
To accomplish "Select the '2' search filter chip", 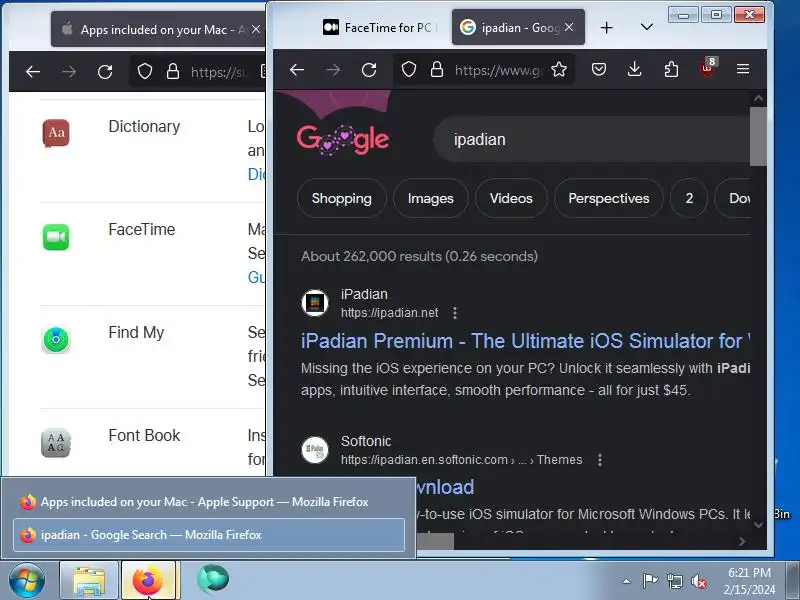I will [689, 198].
